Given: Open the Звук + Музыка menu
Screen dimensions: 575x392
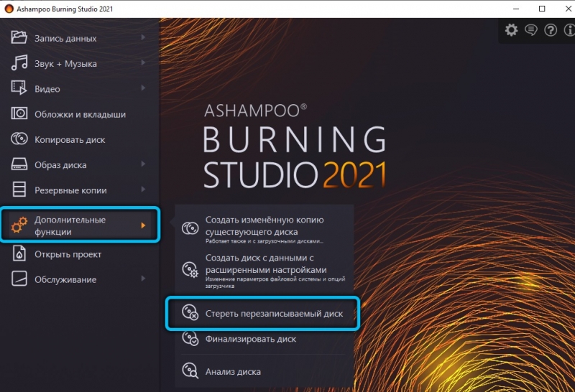Looking at the screenshot, I should [x=79, y=63].
